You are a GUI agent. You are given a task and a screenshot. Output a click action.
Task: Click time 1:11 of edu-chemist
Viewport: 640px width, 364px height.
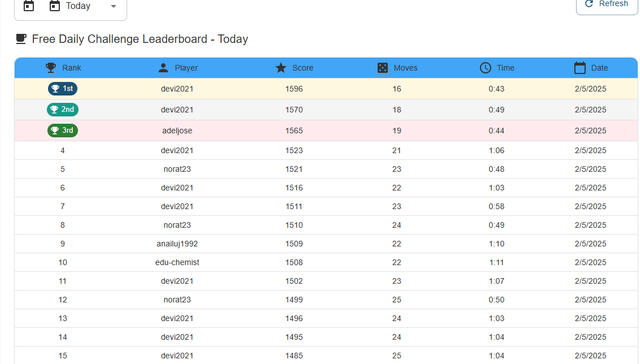click(496, 262)
